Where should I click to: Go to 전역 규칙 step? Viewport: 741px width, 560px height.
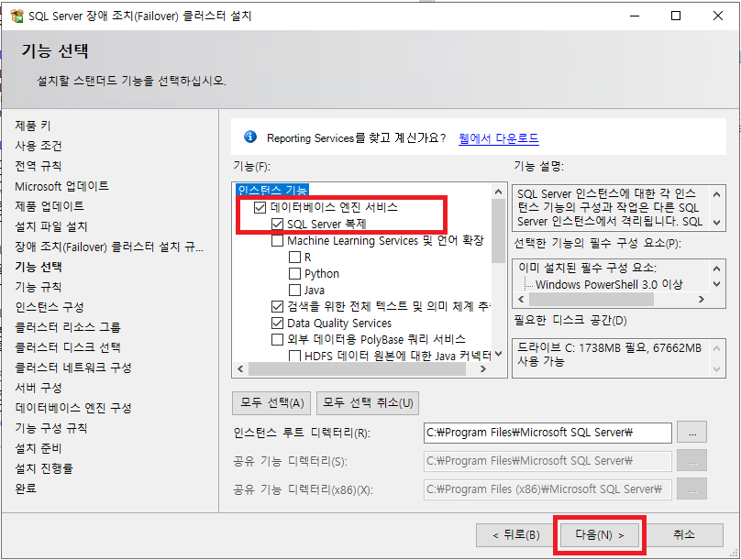tap(39, 166)
